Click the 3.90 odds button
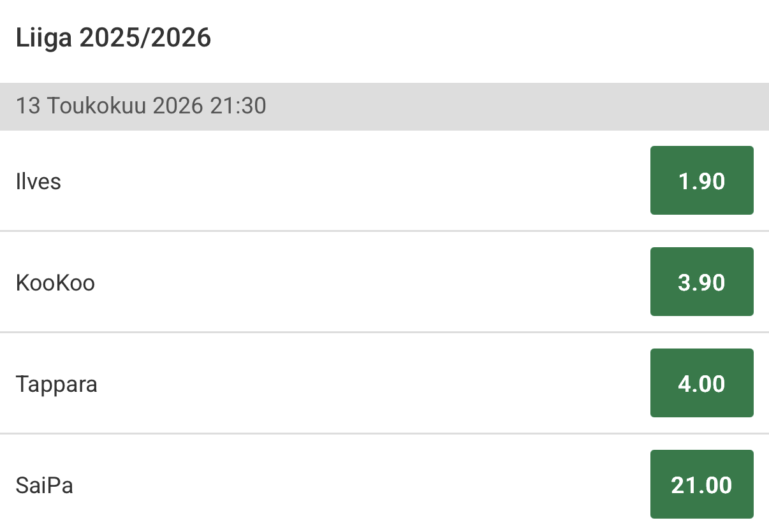 pyautogui.click(x=701, y=282)
